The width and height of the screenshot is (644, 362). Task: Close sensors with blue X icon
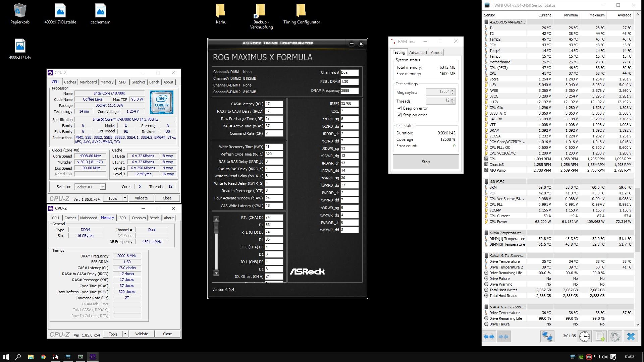pyautogui.click(x=631, y=337)
